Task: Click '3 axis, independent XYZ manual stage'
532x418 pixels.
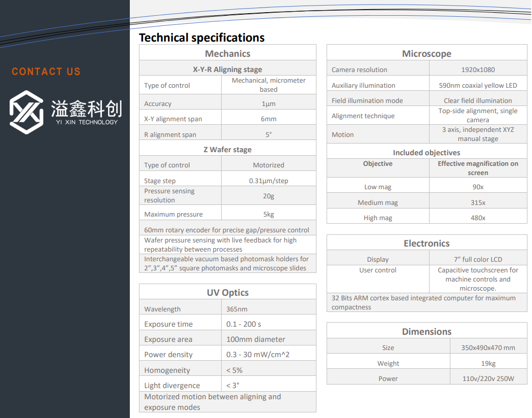Action: click(478, 134)
